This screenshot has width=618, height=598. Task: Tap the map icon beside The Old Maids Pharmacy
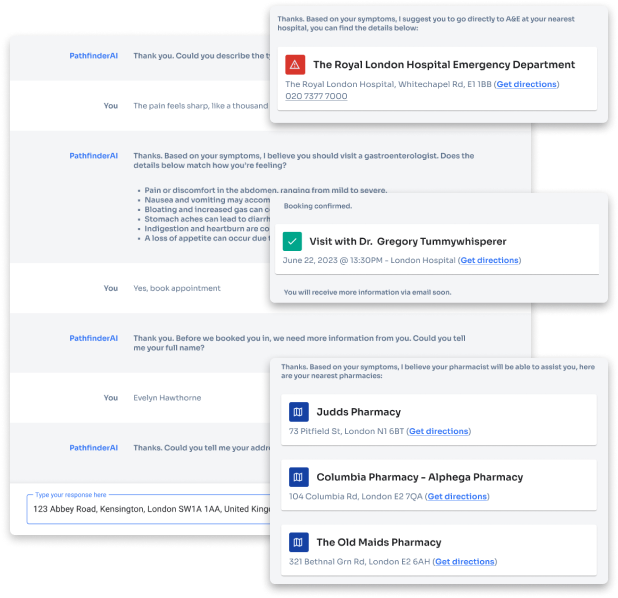[x=298, y=542]
